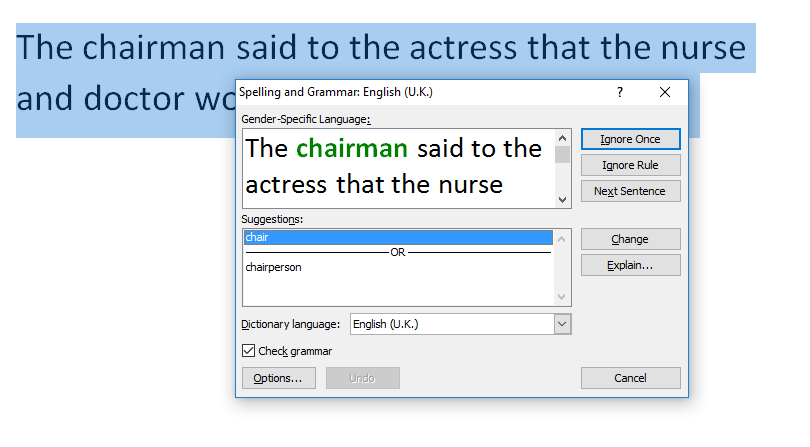Click the Ignore Rule button

tap(630, 165)
